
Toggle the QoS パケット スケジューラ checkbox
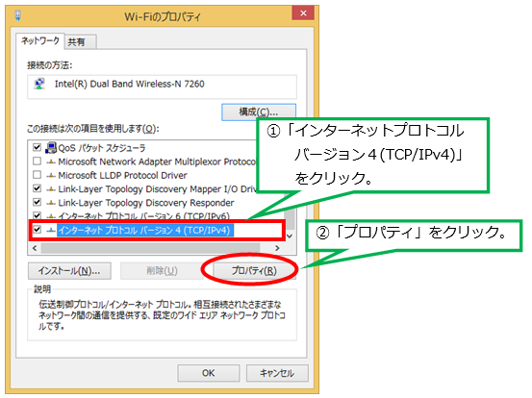37,147
